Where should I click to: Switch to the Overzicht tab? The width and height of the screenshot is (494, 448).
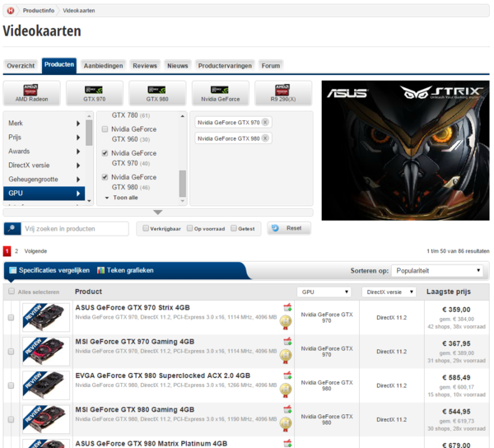click(x=21, y=66)
